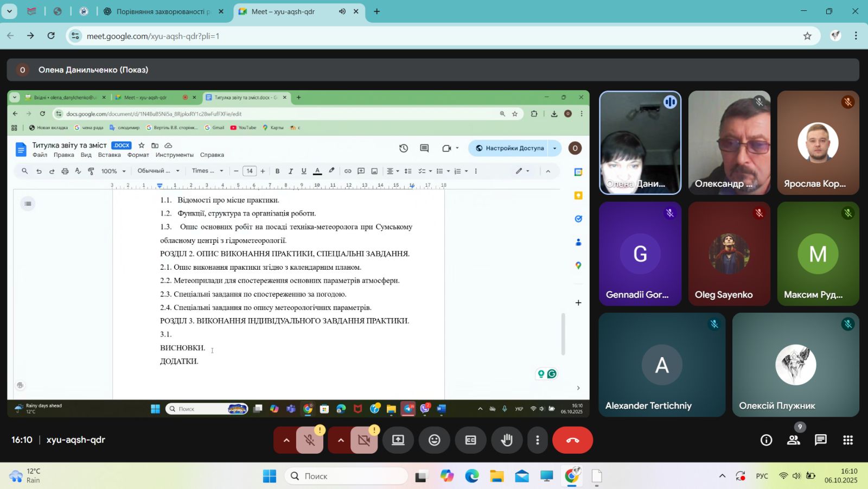Show the participants list
Viewport: 868px width, 489px height.
tap(794, 440)
